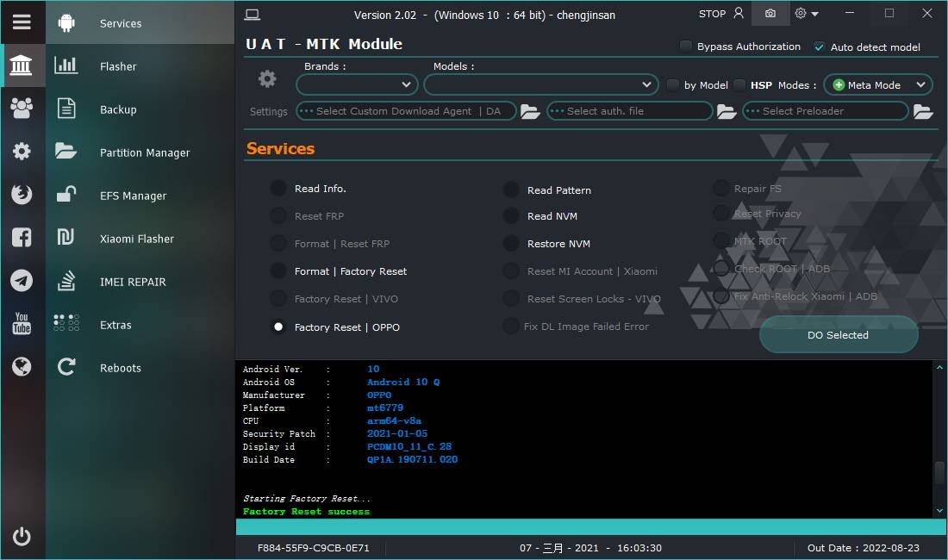Browse for Preloader folder icon
948x560 pixels.
pos(923,112)
